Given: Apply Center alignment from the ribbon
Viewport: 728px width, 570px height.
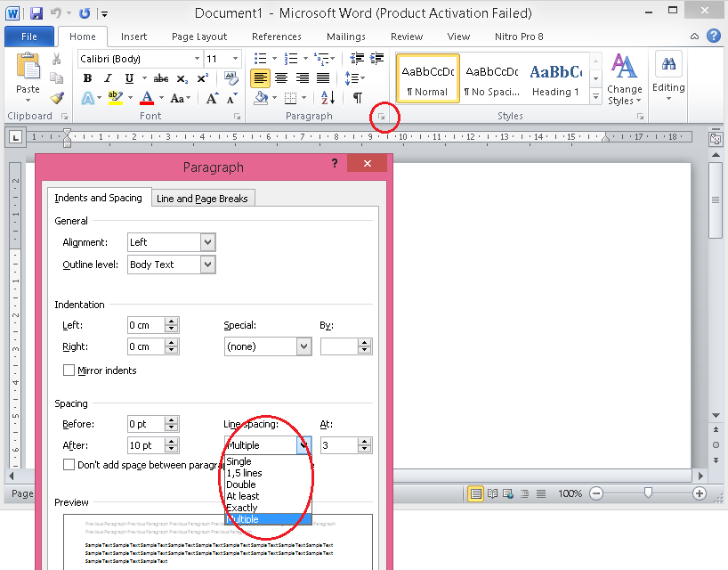Looking at the screenshot, I should pos(281,78).
